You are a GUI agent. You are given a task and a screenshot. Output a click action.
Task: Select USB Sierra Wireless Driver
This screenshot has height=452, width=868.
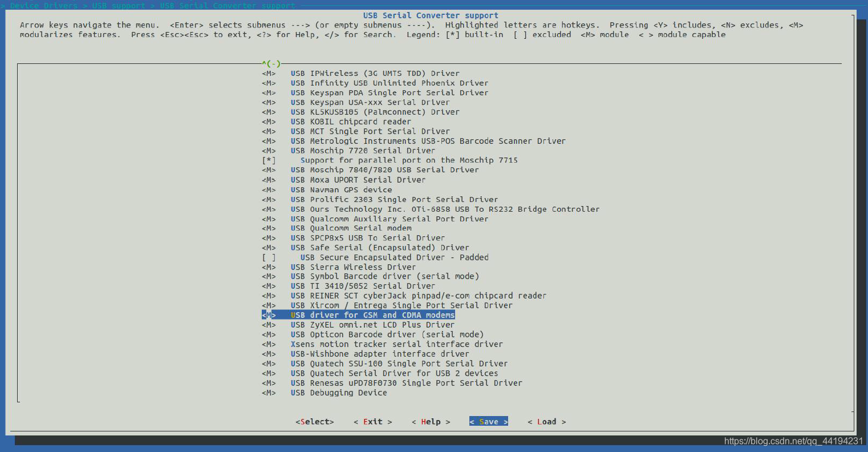coord(353,267)
